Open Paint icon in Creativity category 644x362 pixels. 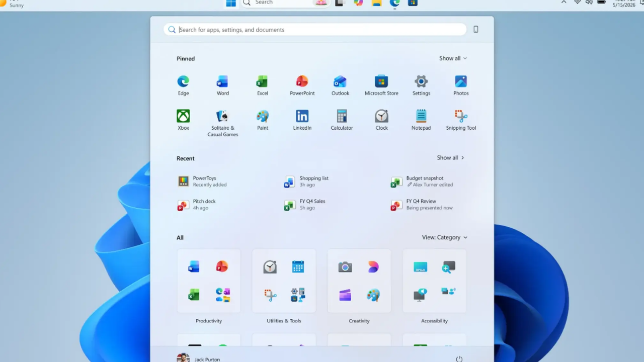click(373, 295)
